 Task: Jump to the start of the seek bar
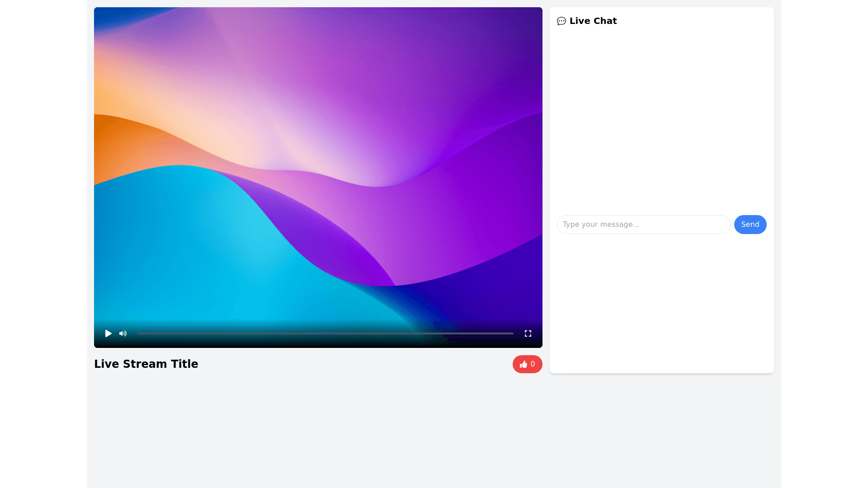[138, 333]
